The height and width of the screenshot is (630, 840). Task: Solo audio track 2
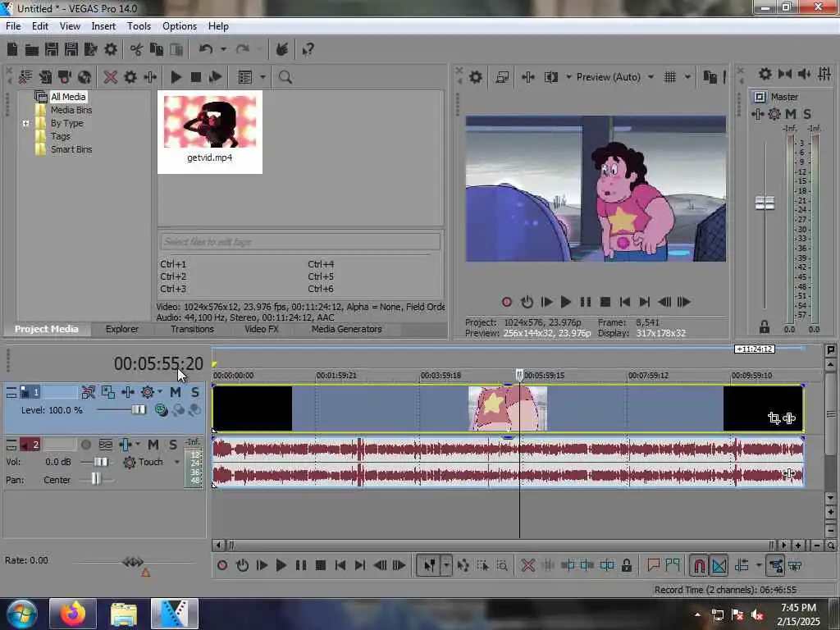172,445
